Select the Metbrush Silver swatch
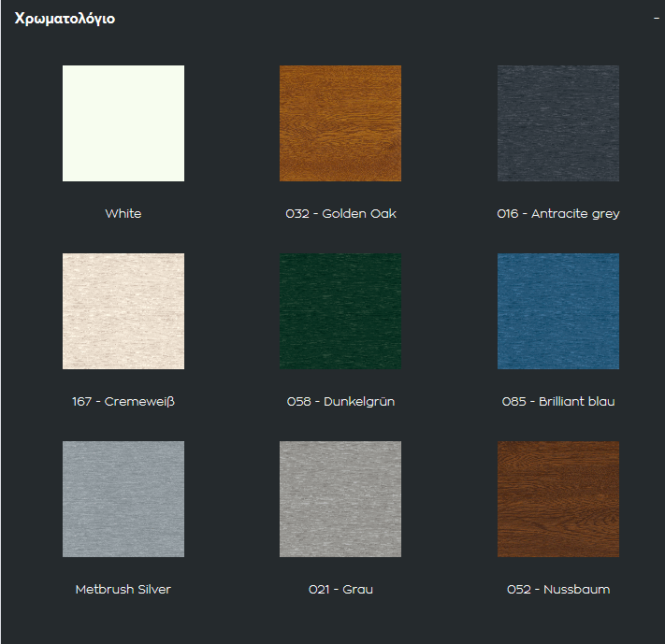Viewport: 665px width, 644px height. 123,499
